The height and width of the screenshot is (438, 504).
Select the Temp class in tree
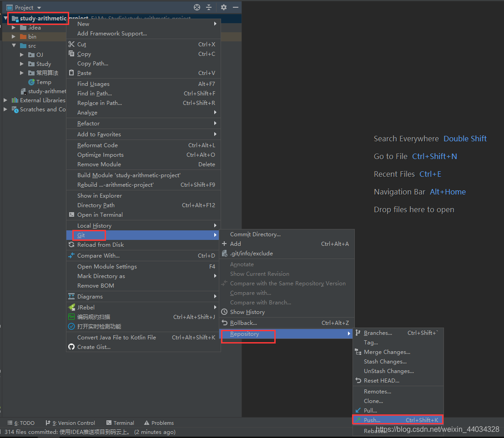pyautogui.click(x=40, y=82)
